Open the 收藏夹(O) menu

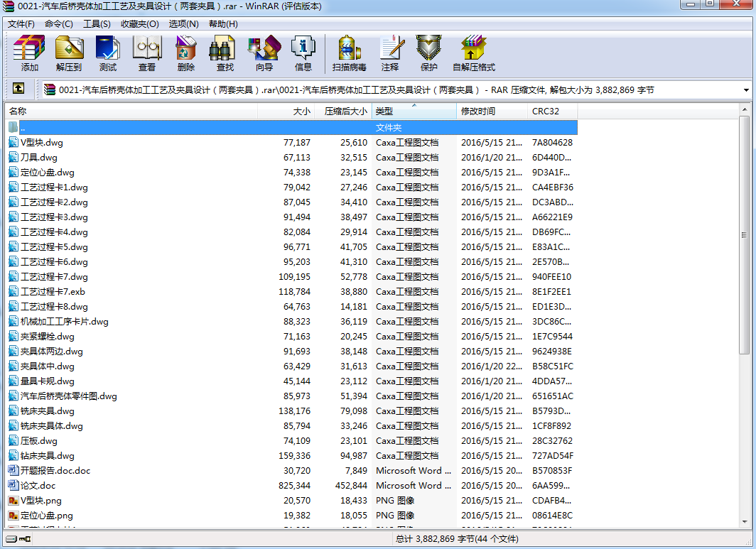(140, 24)
